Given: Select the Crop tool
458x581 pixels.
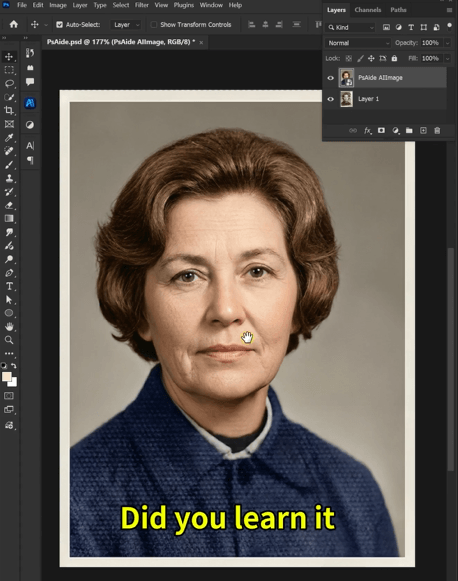Looking at the screenshot, I should (x=9, y=110).
